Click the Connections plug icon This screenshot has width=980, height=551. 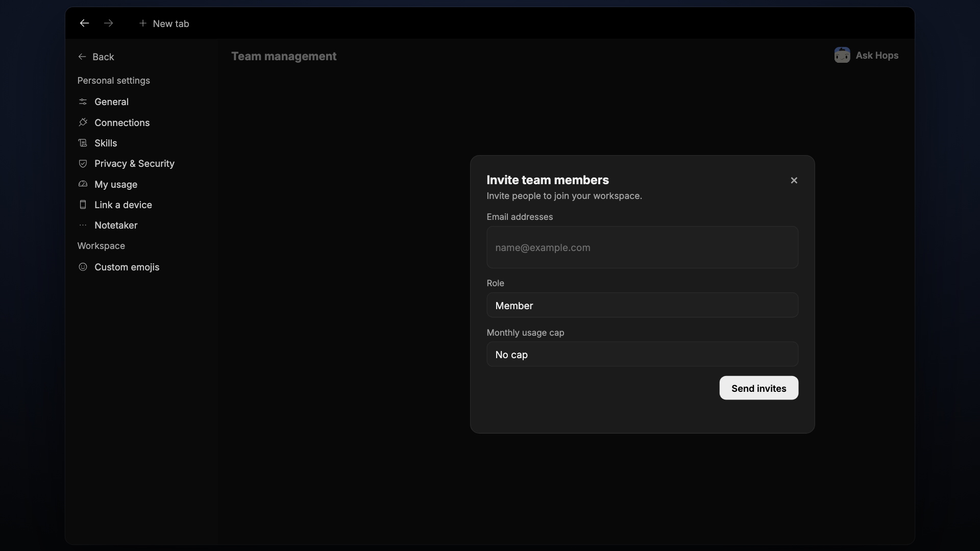pyautogui.click(x=83, y=122)
